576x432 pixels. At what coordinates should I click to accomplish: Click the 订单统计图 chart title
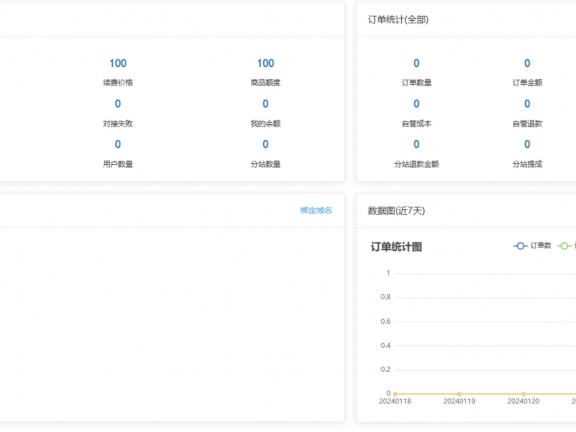[396, 247]
